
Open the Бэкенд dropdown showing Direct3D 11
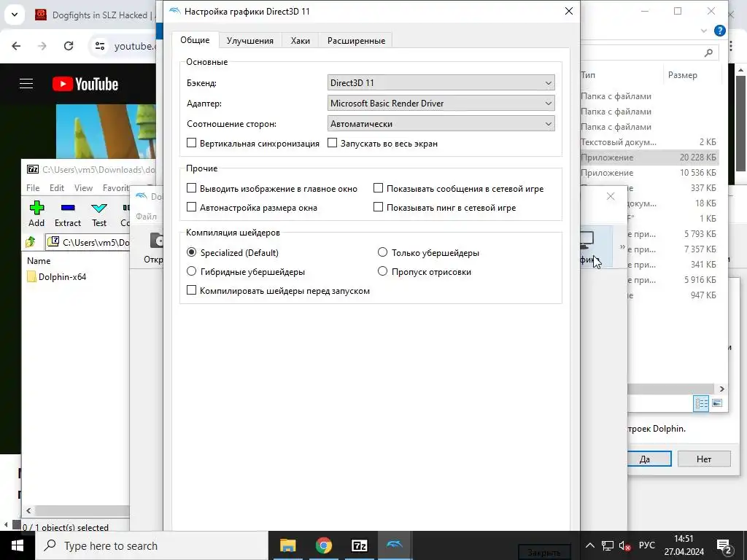(x=441, y=83)
